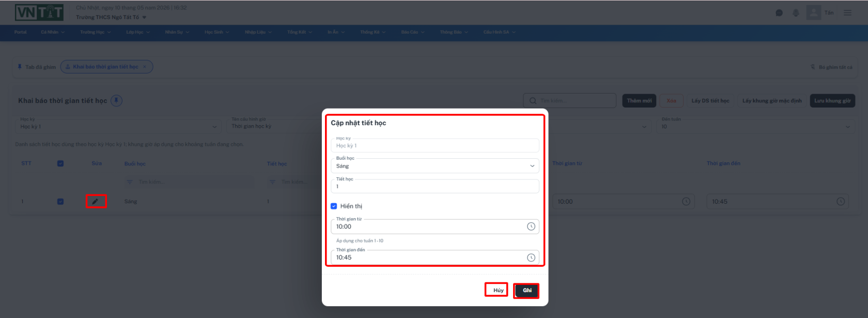Click Lấy khung giờ mặc định button
The height and width of the screenshot is (318, 868).
pyautogui.click(x=772, y=101)
